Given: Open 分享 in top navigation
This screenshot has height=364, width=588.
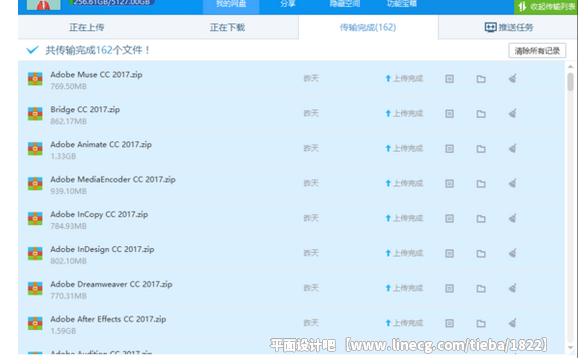Looking at the screenshot, I should pyautogui.click(x=288, y=4).
